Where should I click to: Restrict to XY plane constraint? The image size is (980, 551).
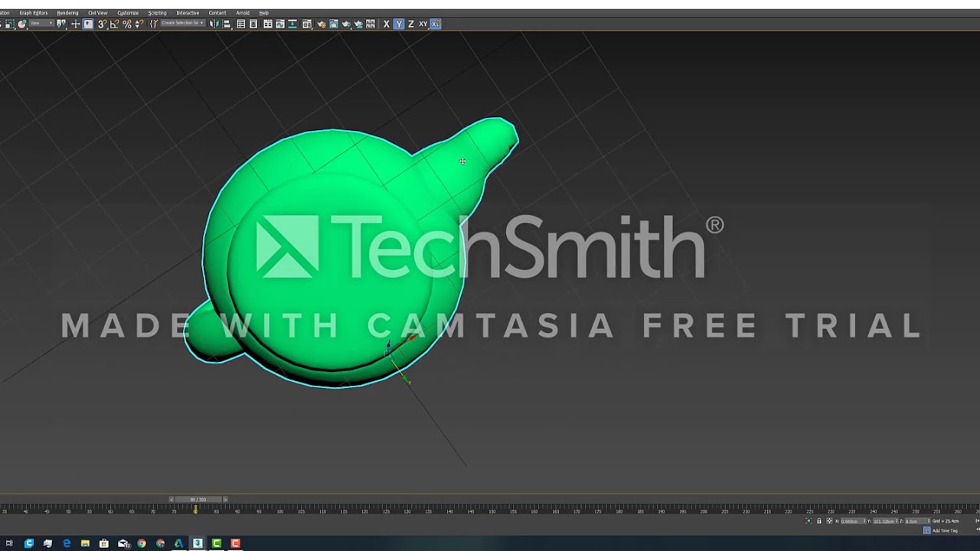click(423, 24)
